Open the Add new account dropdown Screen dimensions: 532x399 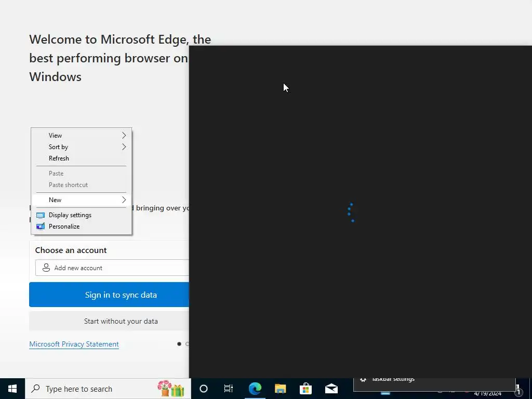[112, 268]
